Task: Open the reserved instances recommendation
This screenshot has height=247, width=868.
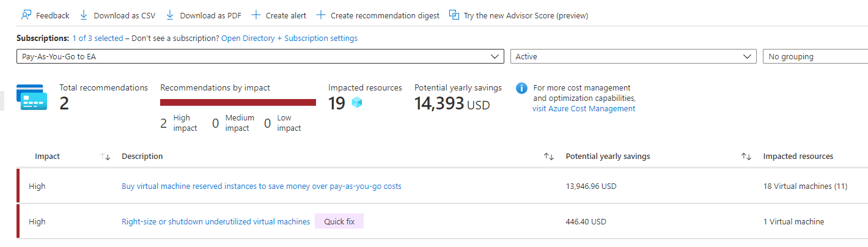Action: pos(261,186)
